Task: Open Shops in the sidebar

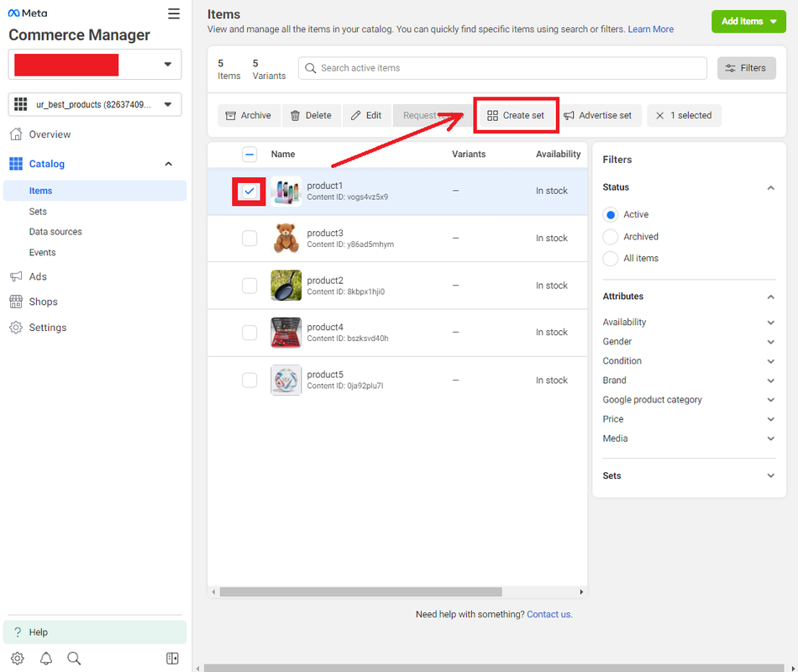Action: click(x=43, y=302)
